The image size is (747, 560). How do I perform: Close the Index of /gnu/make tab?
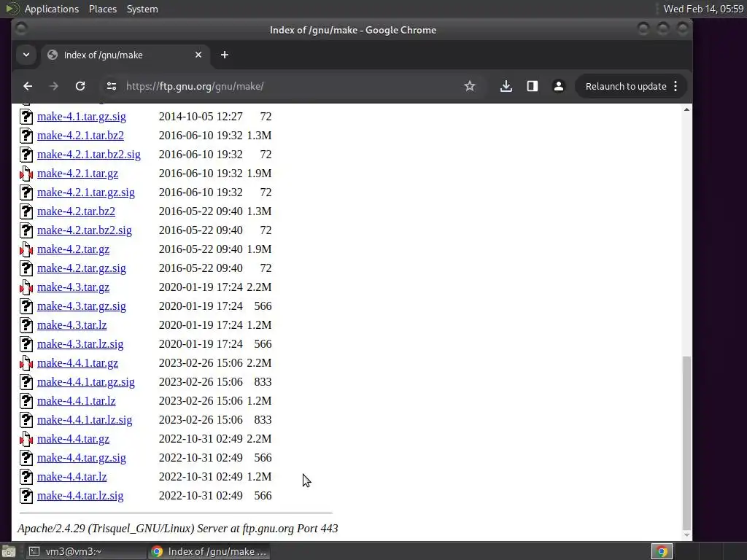pyautogui.click(x=198, y=55)
